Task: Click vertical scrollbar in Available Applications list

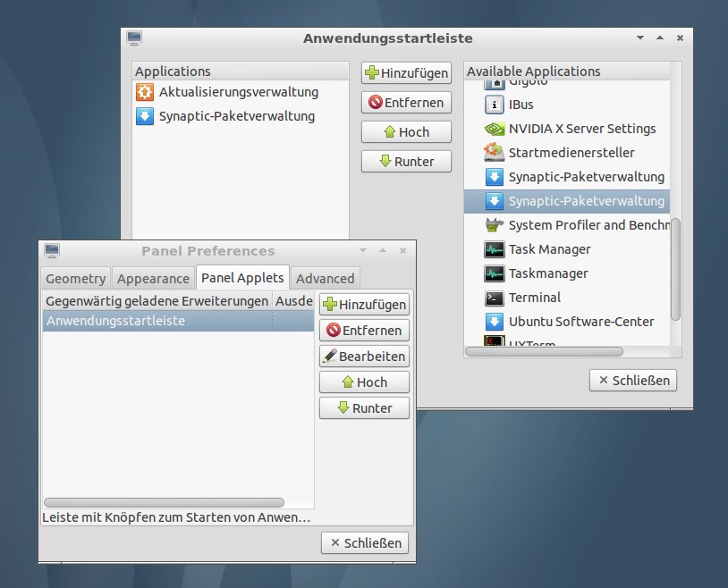Action: [675, 269]
